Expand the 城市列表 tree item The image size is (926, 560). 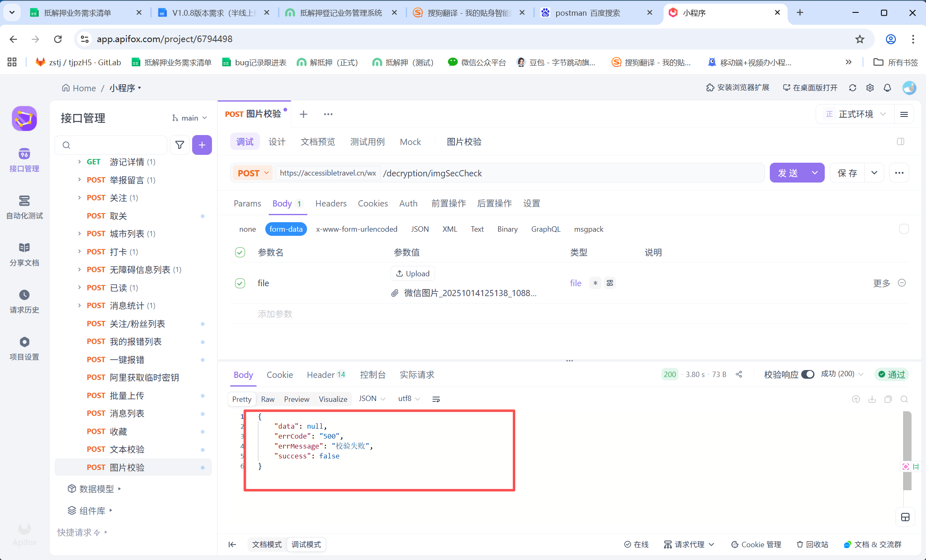coord(79,234)
